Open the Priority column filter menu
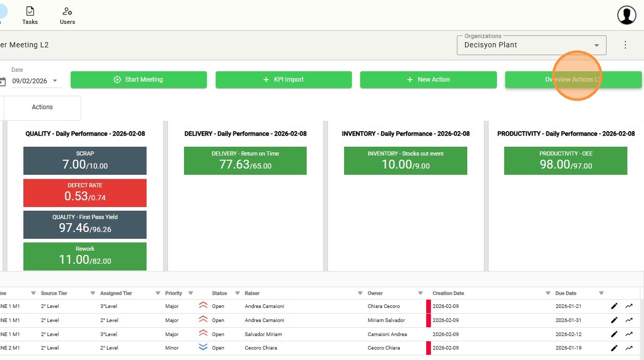The width and height of the screenshot is (644, 360). tap(191, 293)
